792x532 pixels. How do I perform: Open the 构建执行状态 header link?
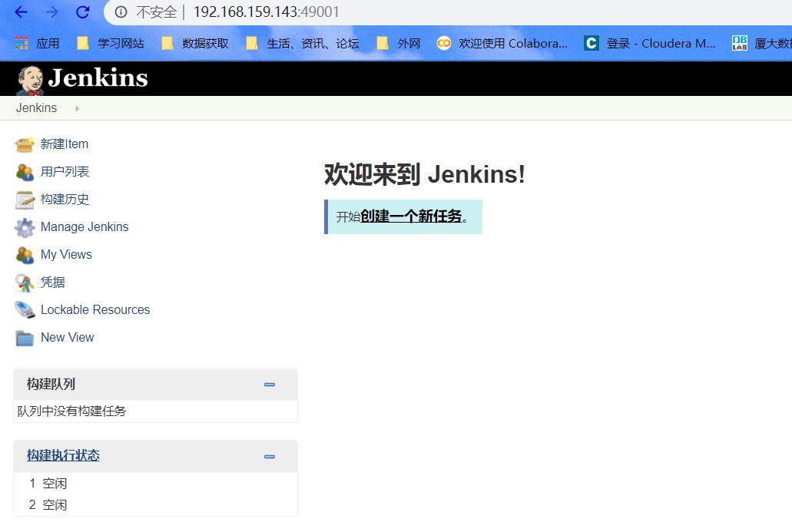point(63,456)
